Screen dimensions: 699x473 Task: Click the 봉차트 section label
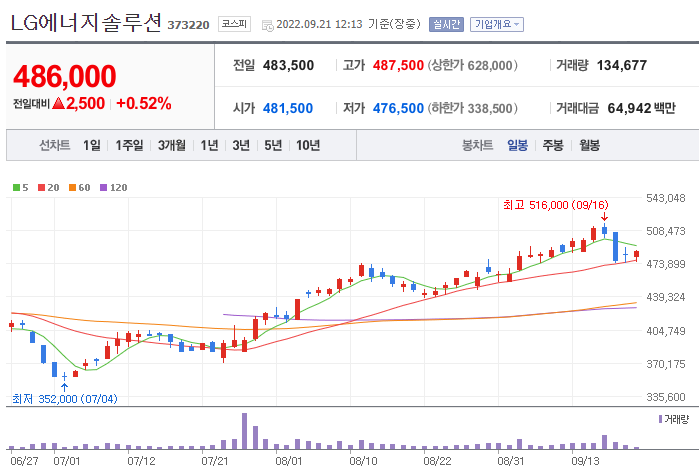point(477,145)
